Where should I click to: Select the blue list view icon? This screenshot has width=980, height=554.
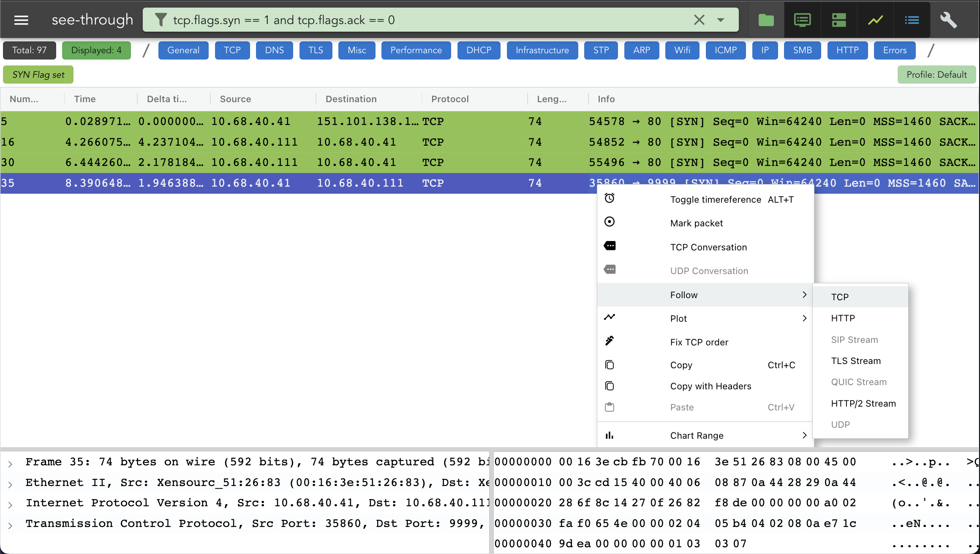(912, 20)
